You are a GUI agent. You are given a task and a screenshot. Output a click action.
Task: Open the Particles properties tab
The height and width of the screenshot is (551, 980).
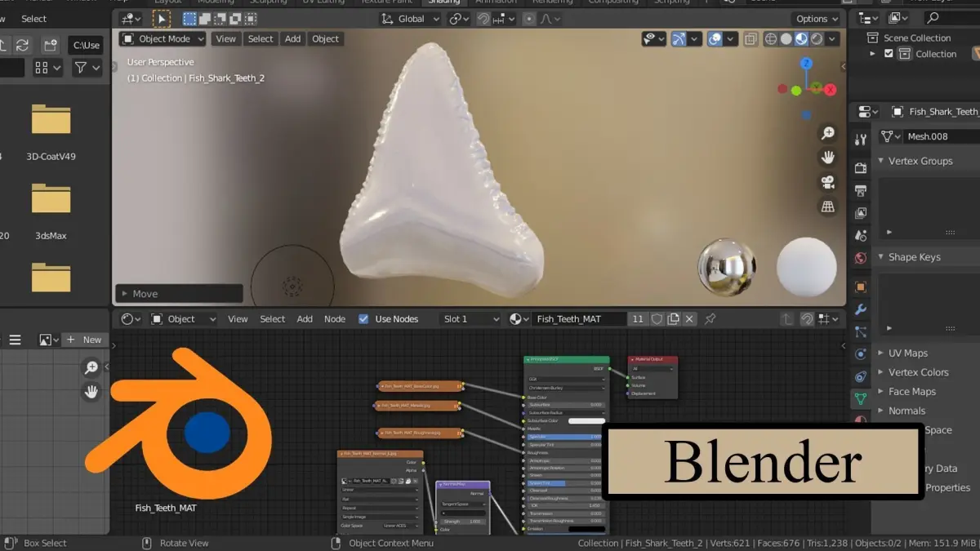coord(860,331)
